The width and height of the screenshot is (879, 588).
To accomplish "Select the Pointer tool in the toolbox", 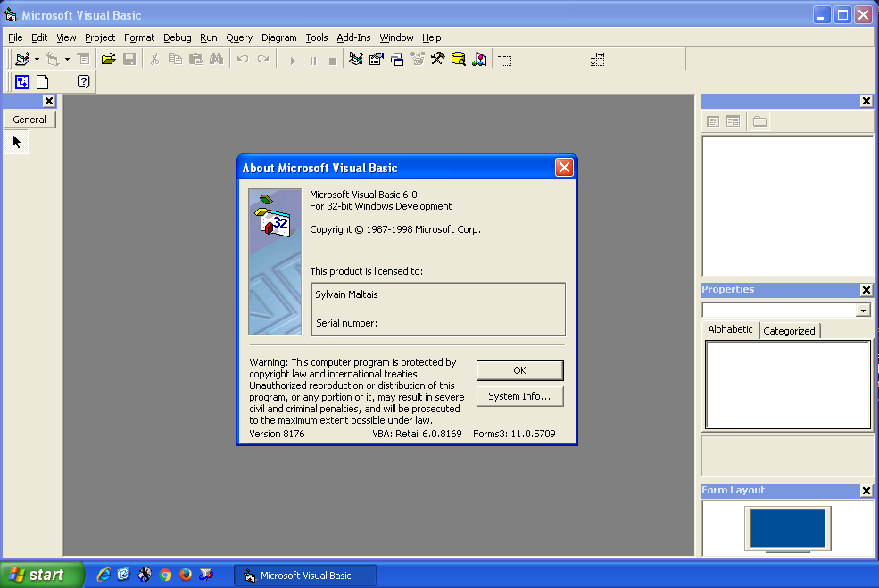I will [17, 142].
